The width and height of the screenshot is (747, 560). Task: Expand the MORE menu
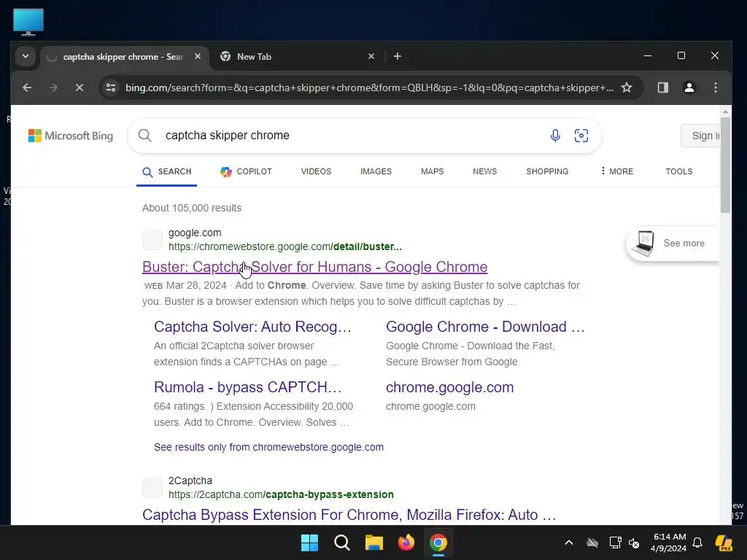click(617, 171)
